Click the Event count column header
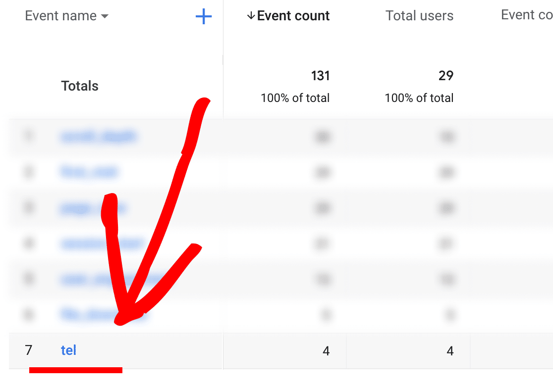This screenshot has width=553, height=392. tap(293, 15)
